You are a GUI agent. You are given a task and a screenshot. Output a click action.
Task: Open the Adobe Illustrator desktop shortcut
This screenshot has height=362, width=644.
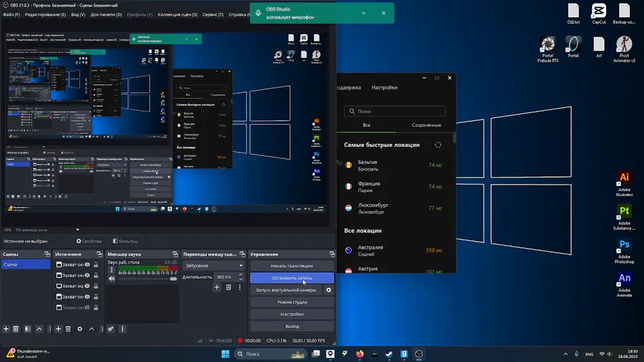[x=624, y=183]
